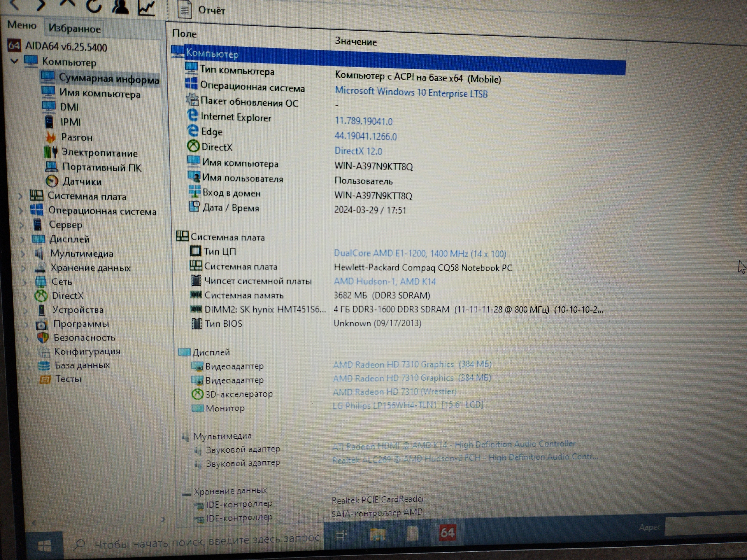The height and width of the screenshot is (560, 747).
Task: Click the Устройства devices icon in tree
Action: click(41, 310)
